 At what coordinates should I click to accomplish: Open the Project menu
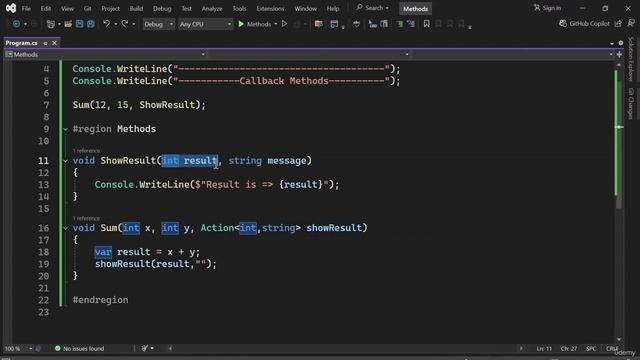coord(111,9)
